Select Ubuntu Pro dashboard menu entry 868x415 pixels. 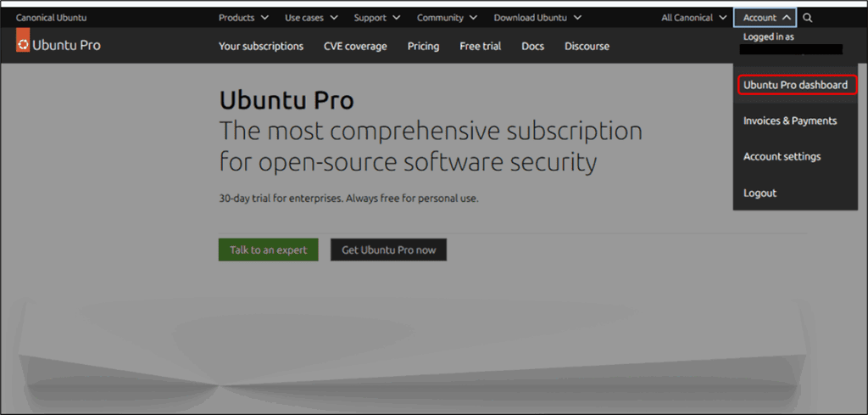tap(795, 86)
